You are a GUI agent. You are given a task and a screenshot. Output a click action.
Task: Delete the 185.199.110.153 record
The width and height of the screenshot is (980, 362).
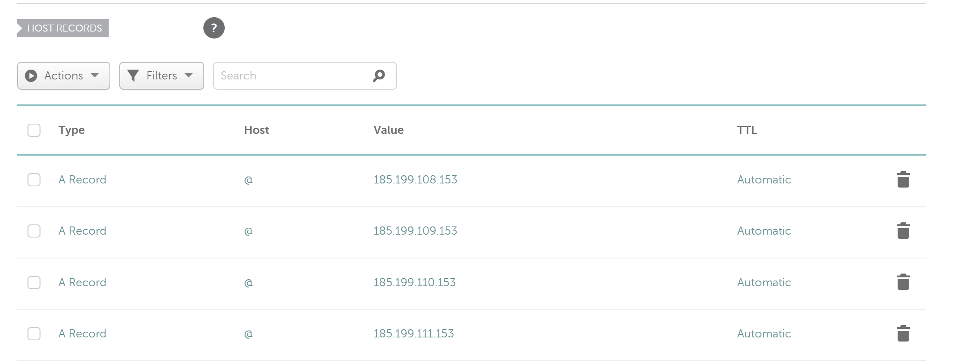coord(903,282)
